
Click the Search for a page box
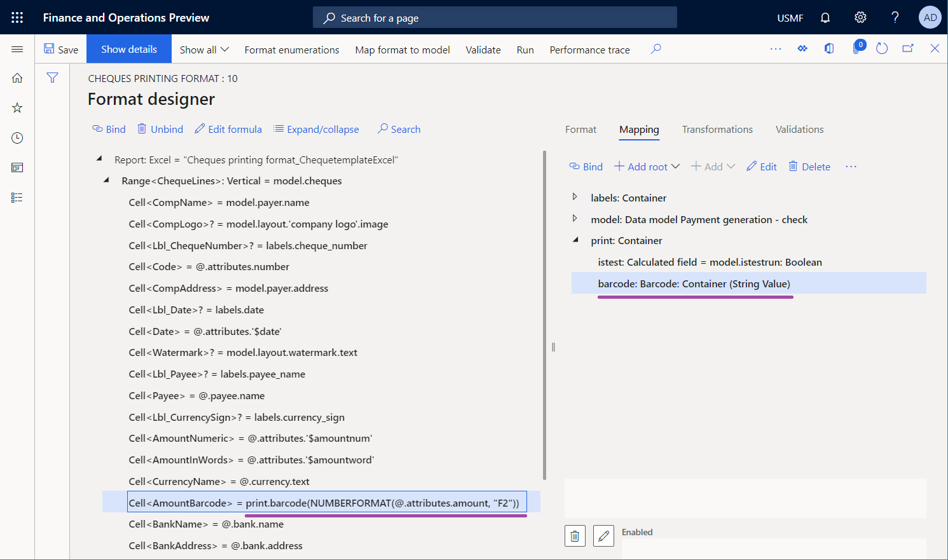495,18
